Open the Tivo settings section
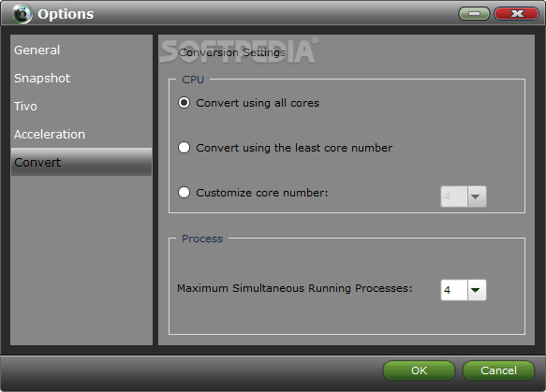 pyautogui.click(x=81, y=106)
